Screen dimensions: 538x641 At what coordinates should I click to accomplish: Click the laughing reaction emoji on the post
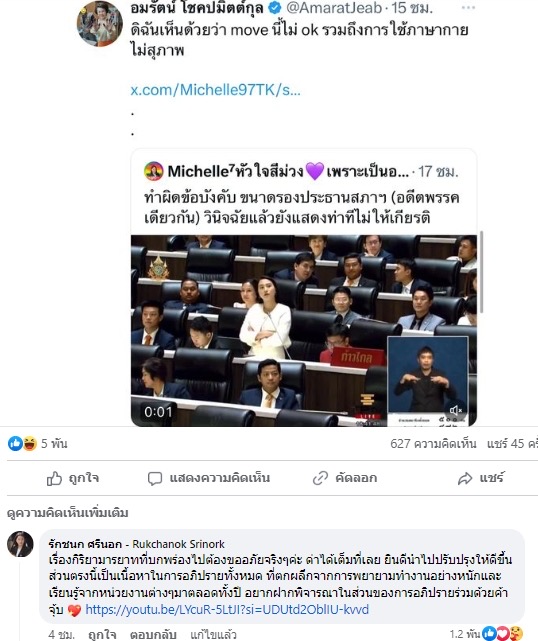click(x=29, y=443)
